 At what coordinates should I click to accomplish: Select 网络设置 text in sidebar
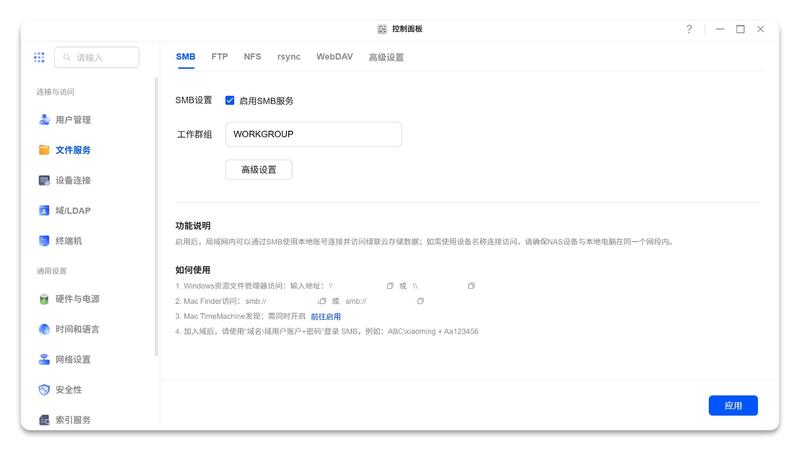pyautogui.click(x=73, y=359)
